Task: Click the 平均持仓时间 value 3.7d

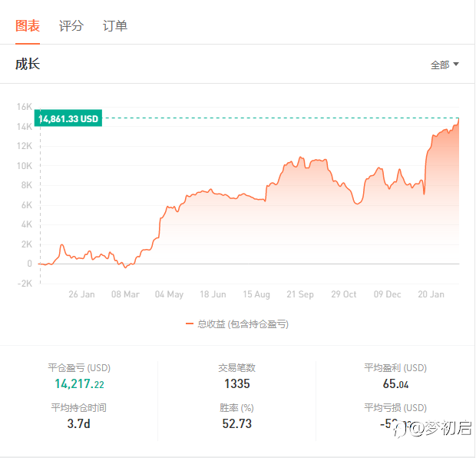Action: tap(78, 423)
